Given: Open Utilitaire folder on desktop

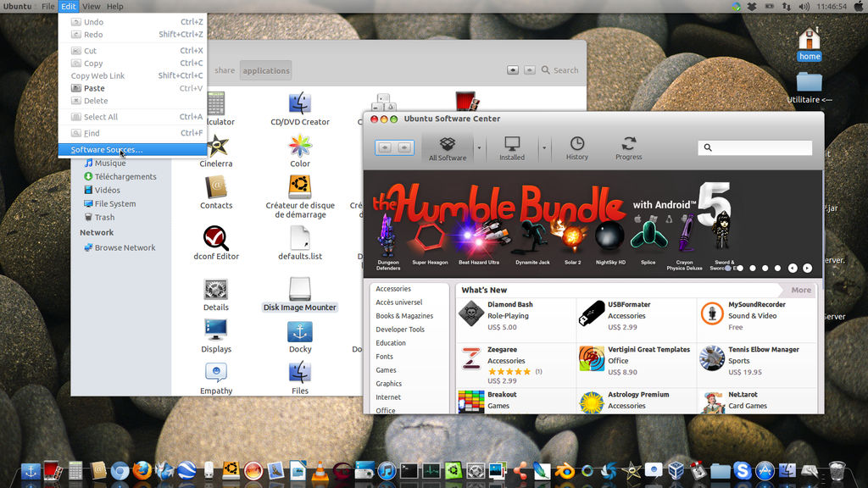Looking at the screenshot, I should pyautogui.click(x=810, y=87).
